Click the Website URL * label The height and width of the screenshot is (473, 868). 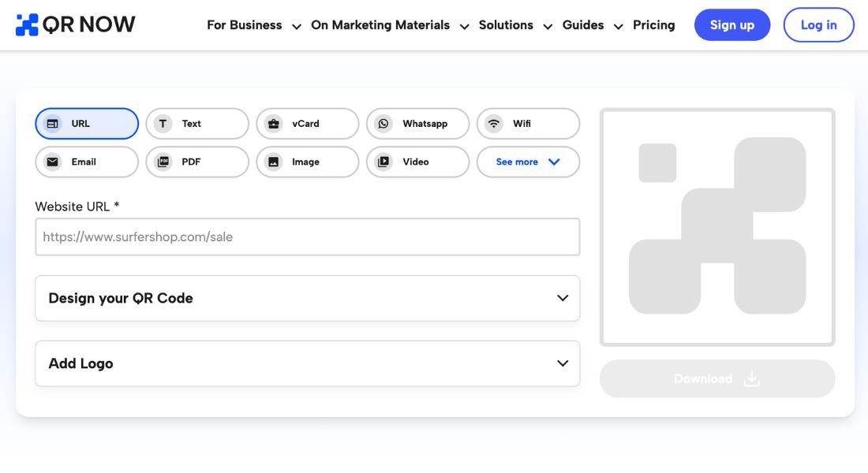pos(77,207)
